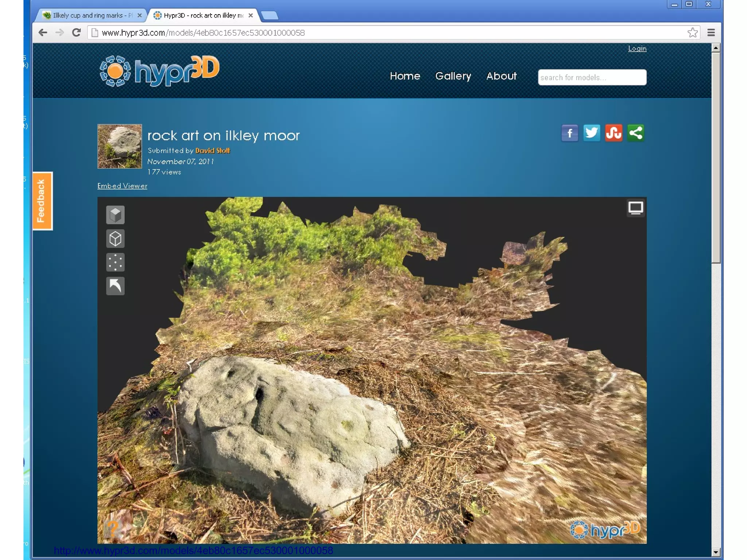Focus the search for models field

[x=592, y=77]
